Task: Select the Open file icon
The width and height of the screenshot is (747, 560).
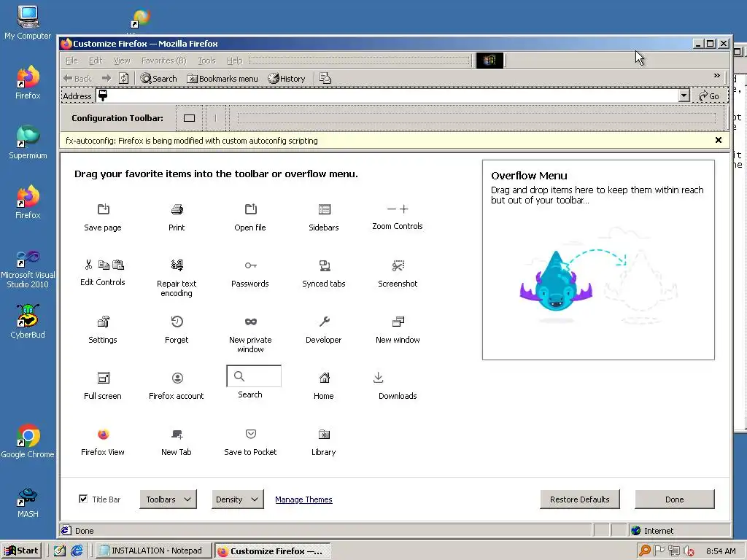Action: point(251,209)
